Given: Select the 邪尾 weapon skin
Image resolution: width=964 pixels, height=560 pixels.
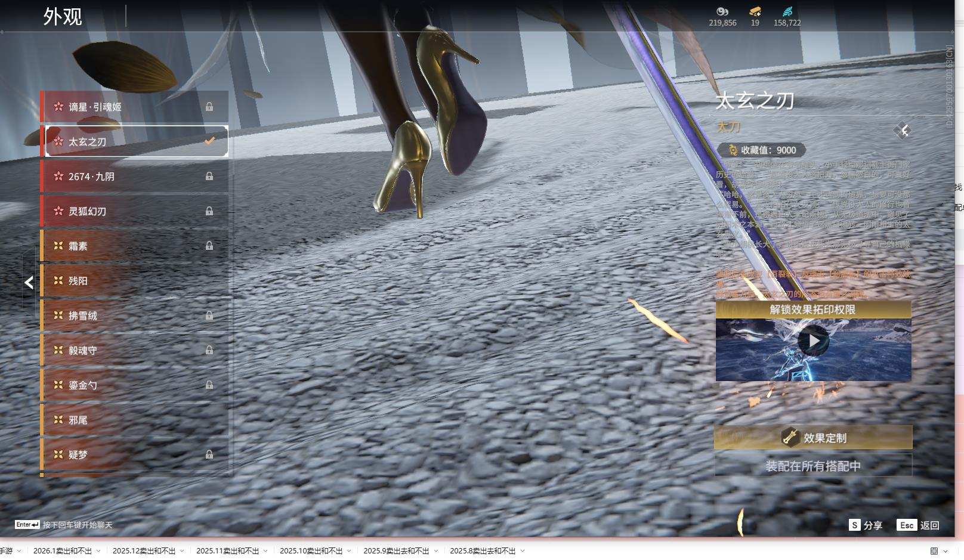Looking at the screenshot, I should [x=134, y=420].
